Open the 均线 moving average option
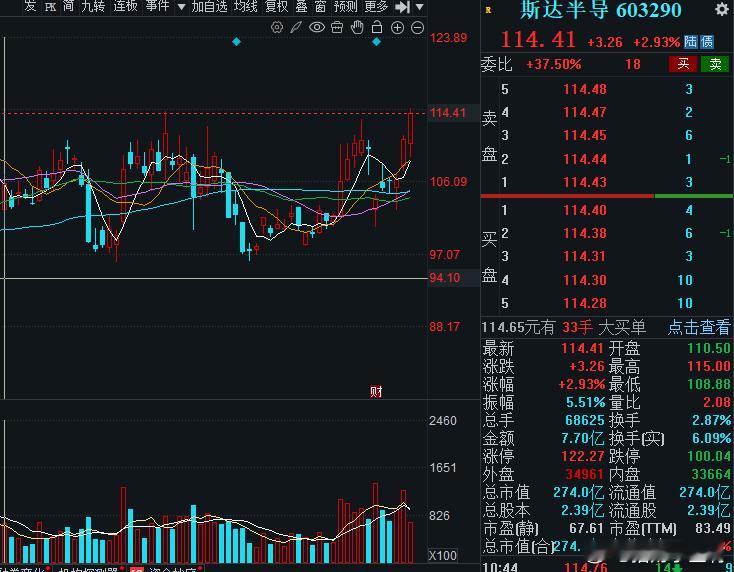The image size is (734, 572). click(246, 6)
